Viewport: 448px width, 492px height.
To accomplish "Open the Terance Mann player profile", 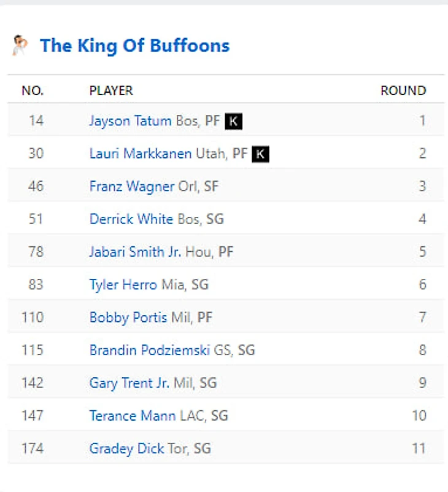I will pos(133,416).
